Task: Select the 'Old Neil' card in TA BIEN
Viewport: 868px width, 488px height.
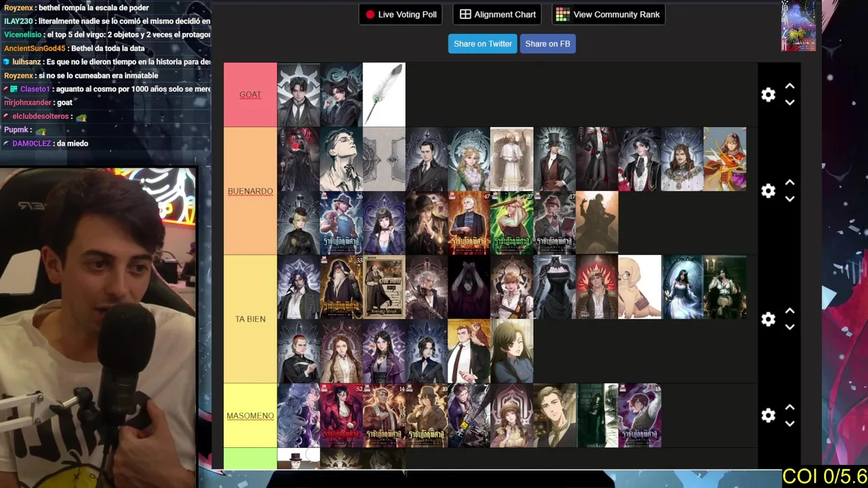Action: click(x=384, y=287)
